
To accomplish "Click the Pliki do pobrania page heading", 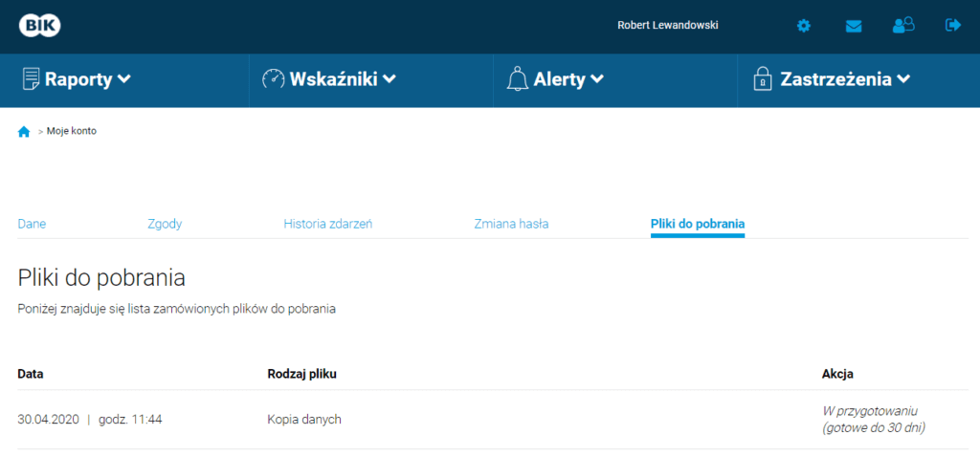I will (101, 278).
